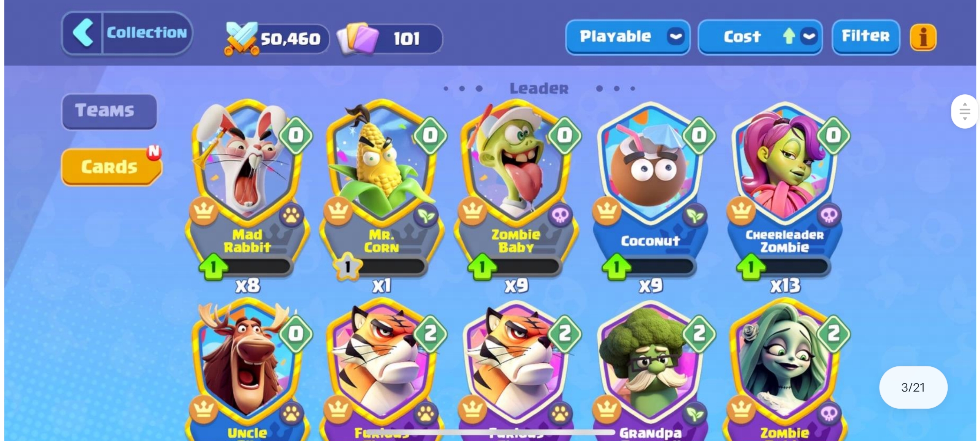Tap Mr. Corn's star level badge
Image resolution: width=980 pixels, height=441 pixels.
click(347, 266)
